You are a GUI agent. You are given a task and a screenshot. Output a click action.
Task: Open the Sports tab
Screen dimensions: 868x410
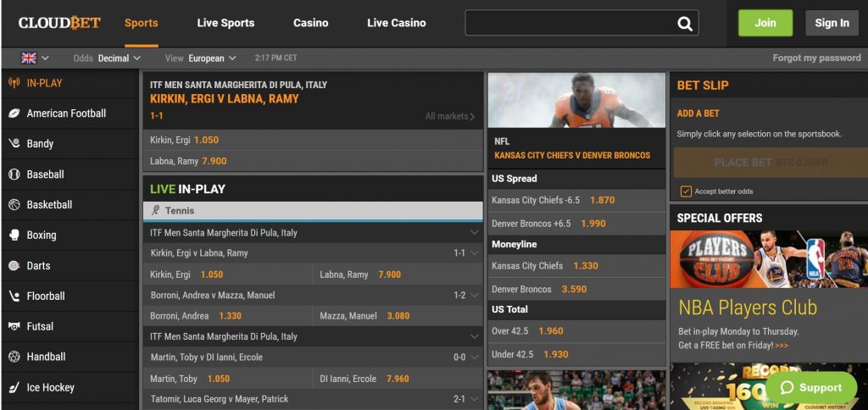tap(142, 23)
